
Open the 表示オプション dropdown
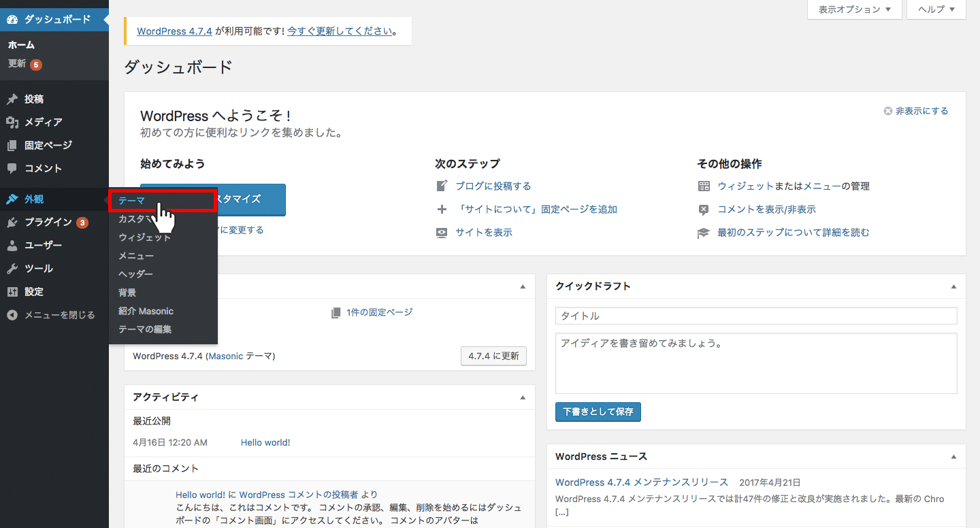click(x=855, y=10)
